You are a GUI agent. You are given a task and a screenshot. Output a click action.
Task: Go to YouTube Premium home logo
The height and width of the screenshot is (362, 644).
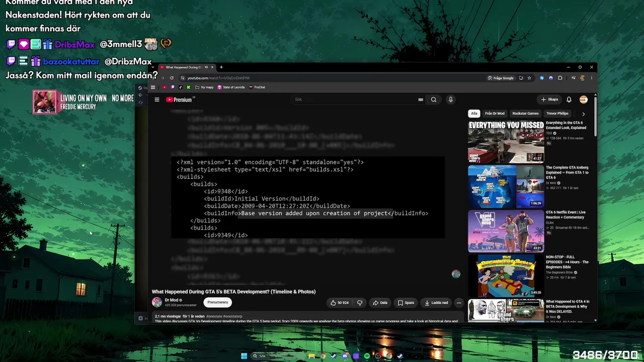(x=179, y=100)
